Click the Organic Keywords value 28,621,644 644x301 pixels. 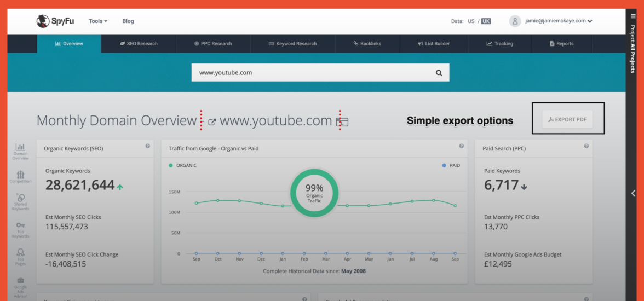(80, 185)
